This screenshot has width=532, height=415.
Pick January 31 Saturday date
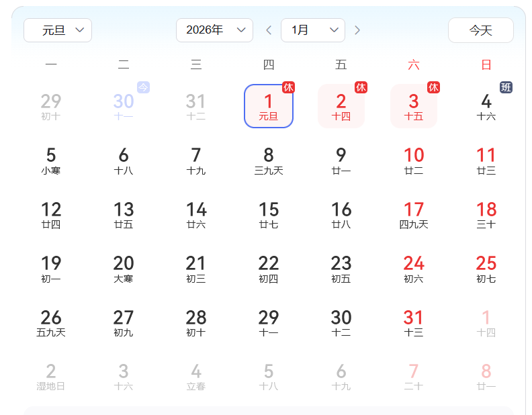click(414, 322)
